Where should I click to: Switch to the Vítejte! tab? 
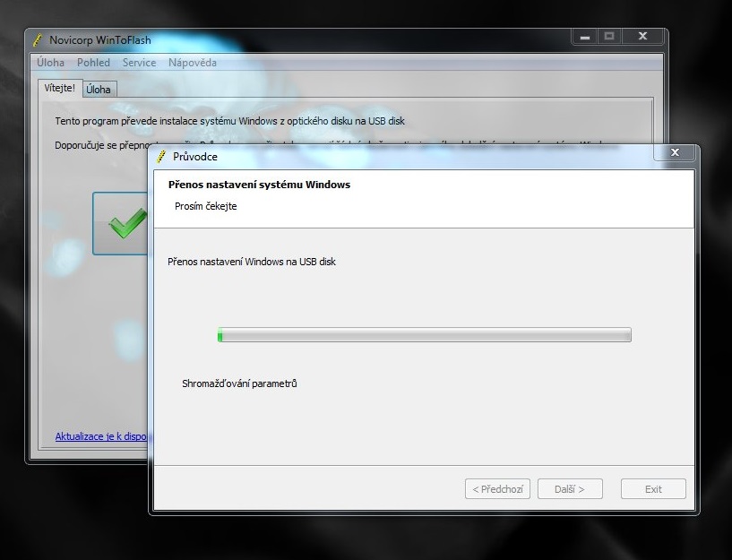[60, 88]
